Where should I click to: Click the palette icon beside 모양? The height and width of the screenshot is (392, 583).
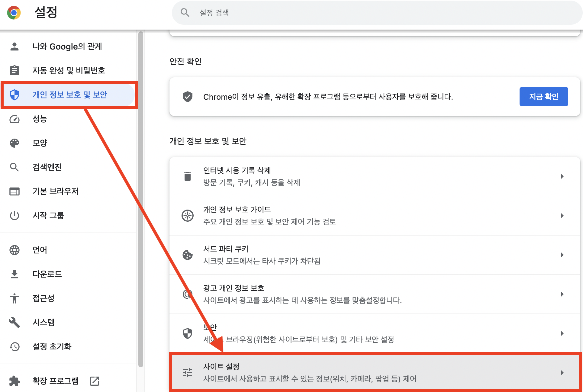(x=14, y=143)
